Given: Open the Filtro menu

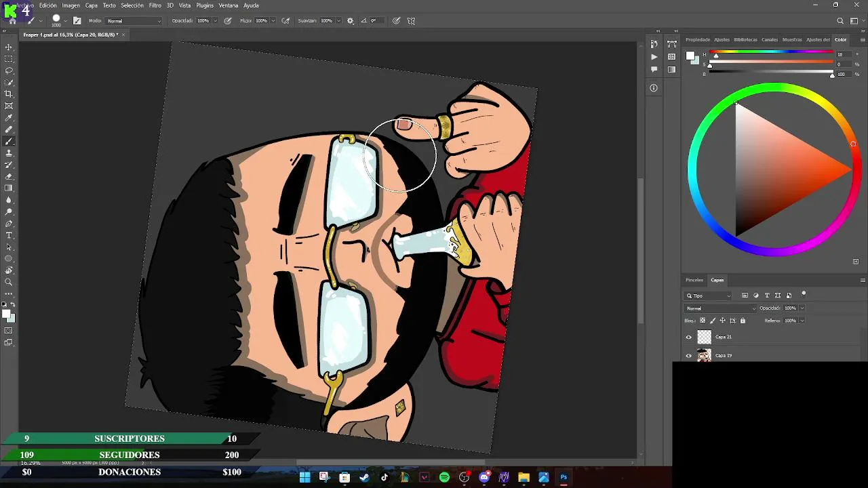Looking at the screenshot, I should (155, 5).
